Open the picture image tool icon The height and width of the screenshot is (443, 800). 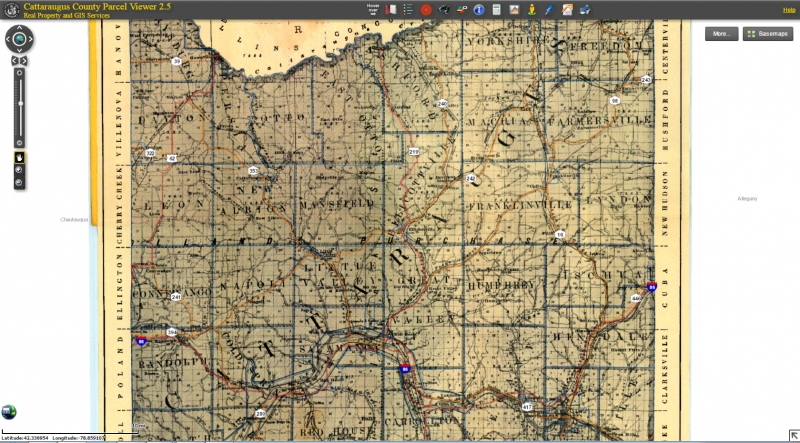pyautogui.click(x=514, y=10)
